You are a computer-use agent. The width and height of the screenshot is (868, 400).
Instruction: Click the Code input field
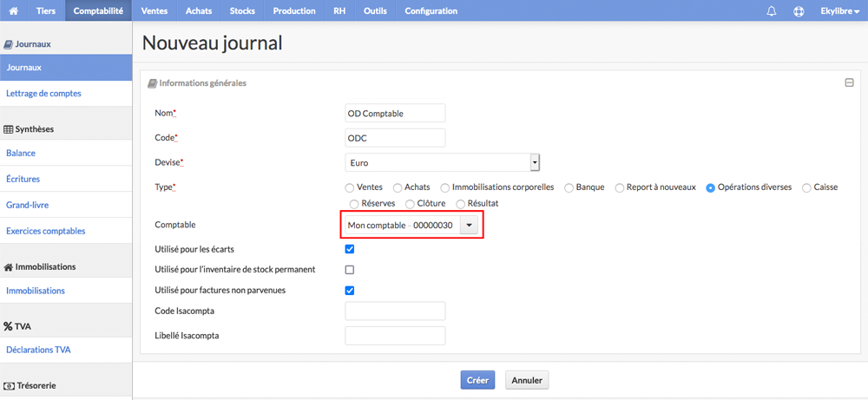(x=395, y=138)
